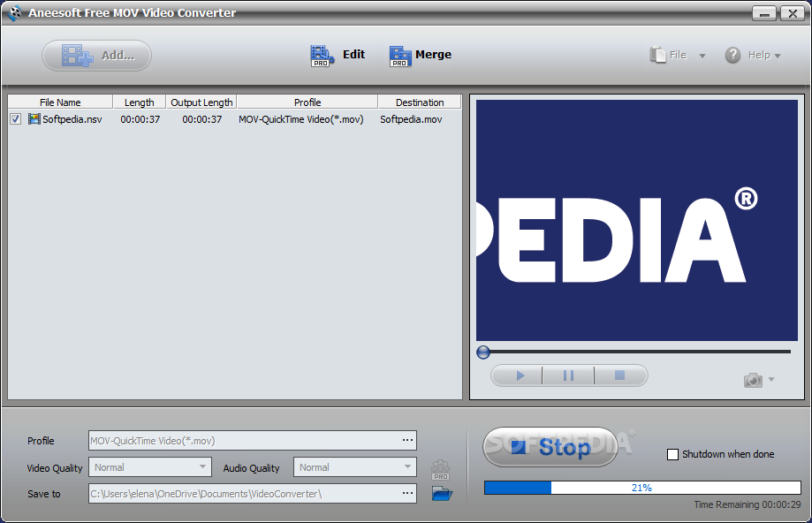Screen dimensions: 812x523
Task: Close the converter window
Action: point(793,13)
